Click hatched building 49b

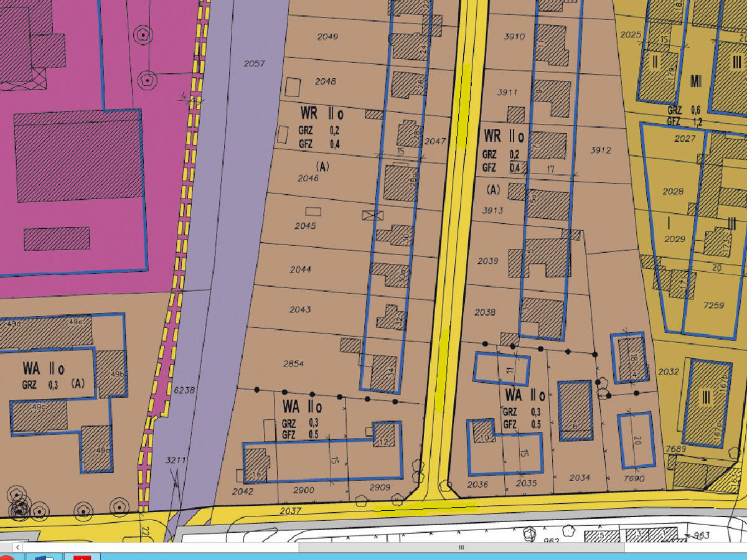(112, 373)
